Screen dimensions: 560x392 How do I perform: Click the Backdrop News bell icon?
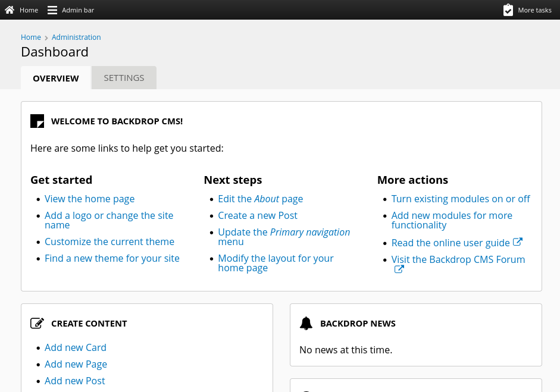pyautogui.click(x=306, y=323)
